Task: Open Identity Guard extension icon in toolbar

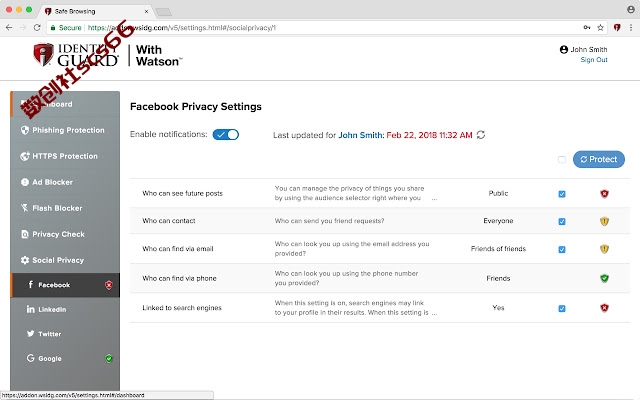Action: pyautogui.click(x=617, y=28)
